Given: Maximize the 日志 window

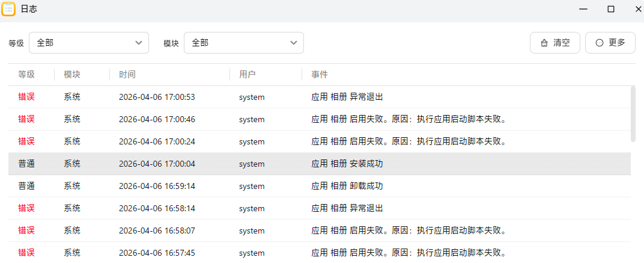Looking at the screenshot, I should point(611,9).
